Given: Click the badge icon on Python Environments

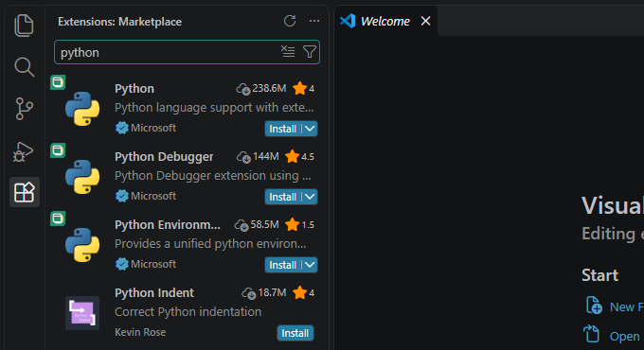Looking at the screenshot, I should [x=58, y=219].
